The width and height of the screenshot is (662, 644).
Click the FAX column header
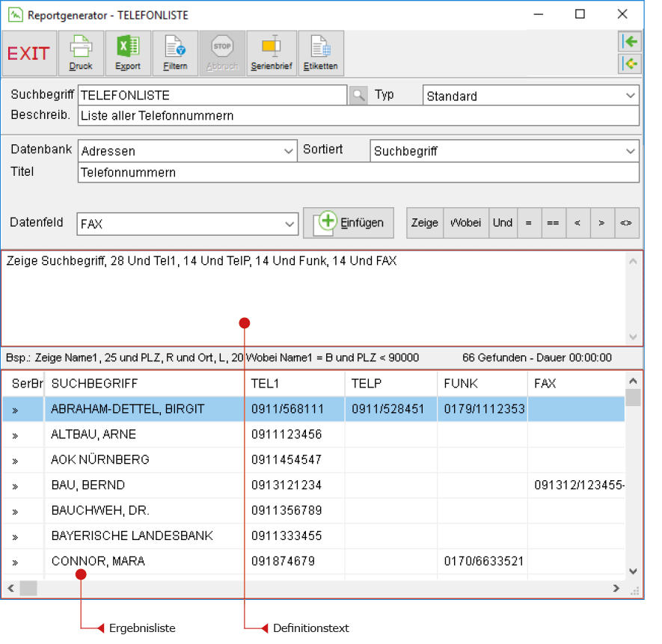(x=576, y=384)
